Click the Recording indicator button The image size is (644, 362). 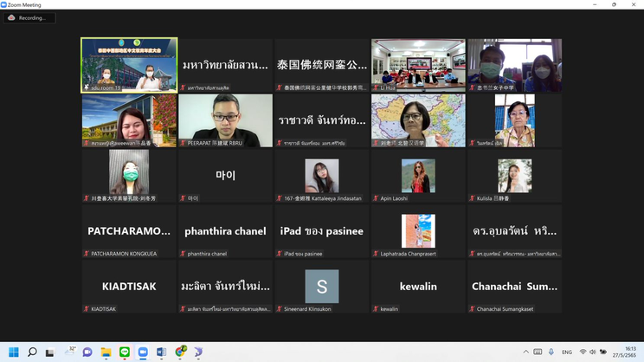pyautogui.click(x=29, y=17)
